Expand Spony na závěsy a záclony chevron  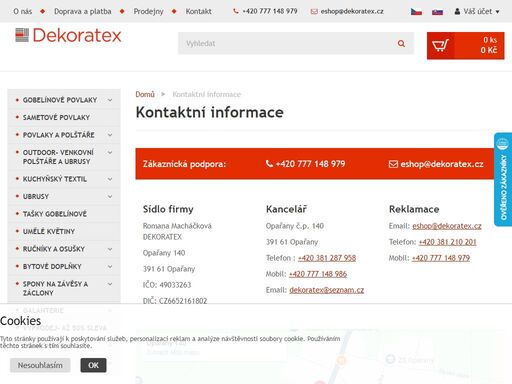[x=110, y=284]
